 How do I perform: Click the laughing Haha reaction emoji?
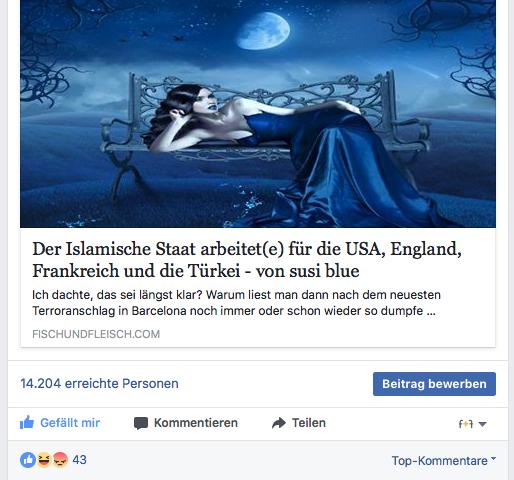44,460
